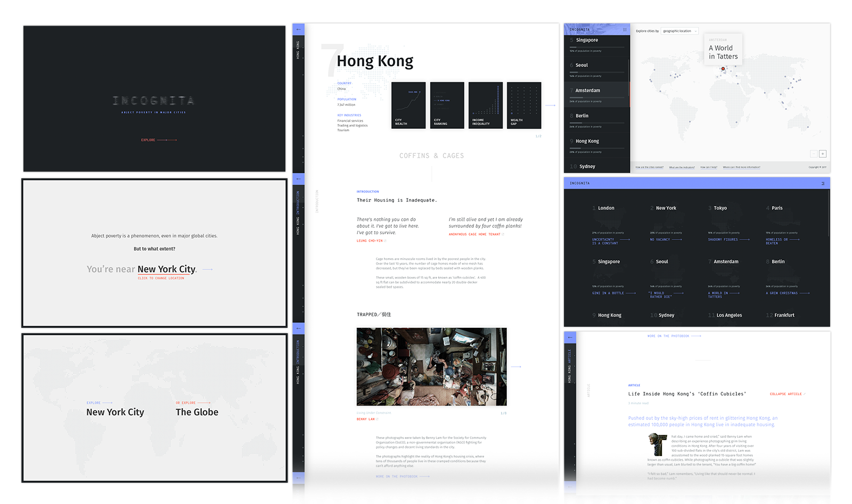The width and height of the screenshot is (852, 504).
Task: Select Berlin in the map sidebar list
Action: point(596,120)
